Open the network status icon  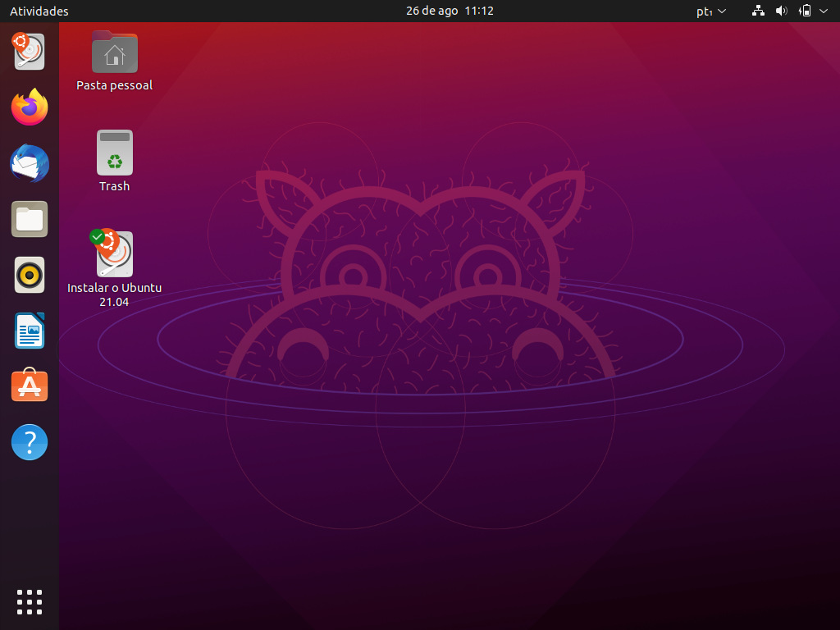coord(757,11)
